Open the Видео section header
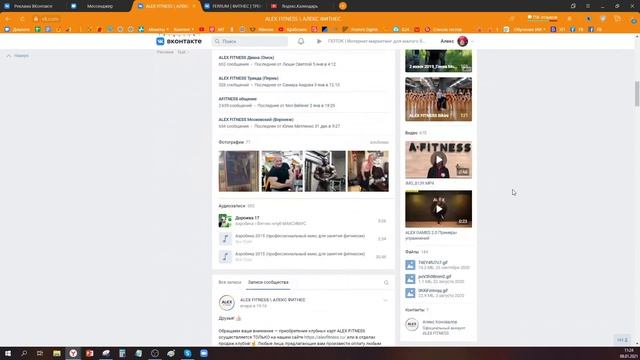Viewport: 640px width, 360px height. pos(411,133)
